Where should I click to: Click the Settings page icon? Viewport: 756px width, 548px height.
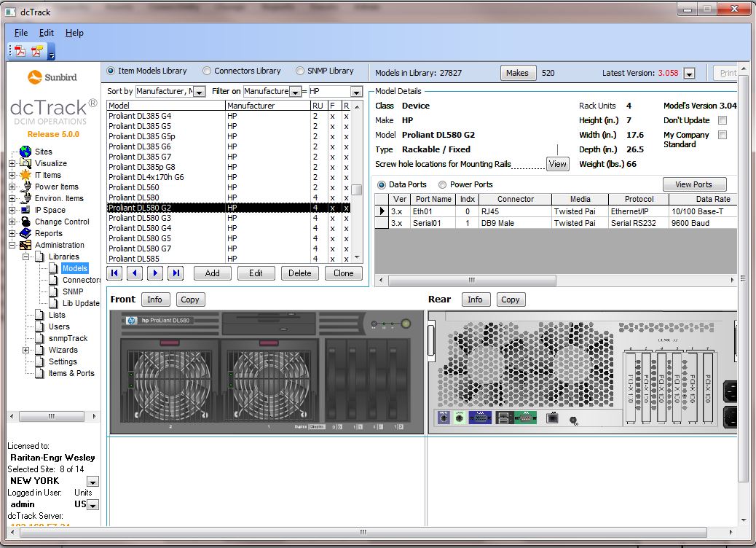coord(40,361)
